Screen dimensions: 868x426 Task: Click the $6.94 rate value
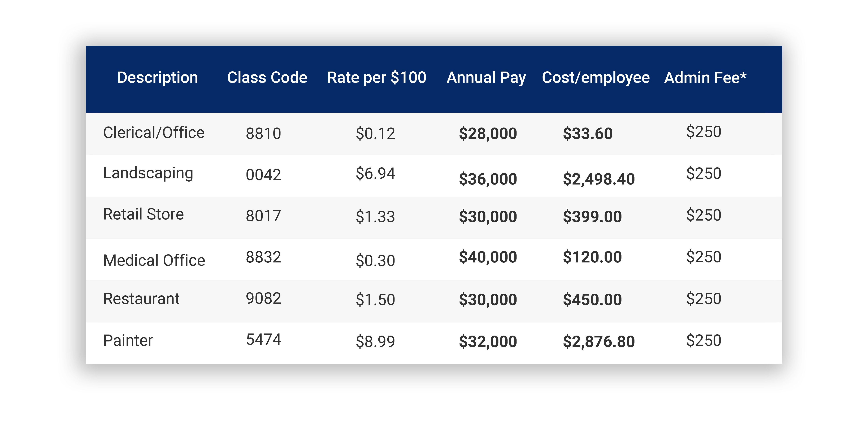pyautogui.click(x=375, y=174)
